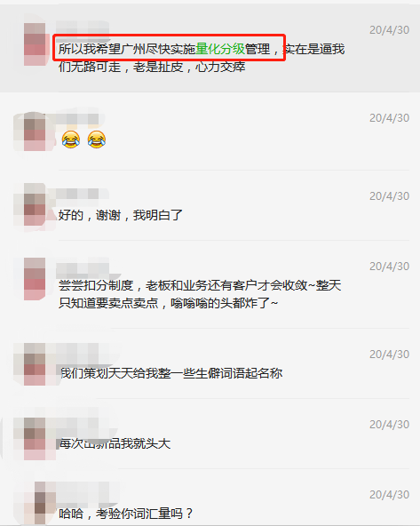The image size is (420, 526).
Task: Select the message 好的，谢谢，我明白了
Action: click(121, 215)
